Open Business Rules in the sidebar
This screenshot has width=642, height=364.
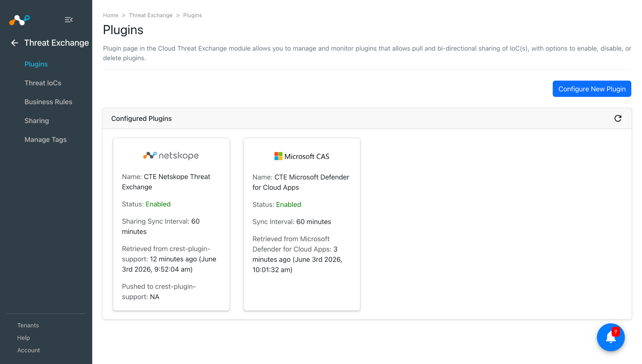tap(48, 102)
